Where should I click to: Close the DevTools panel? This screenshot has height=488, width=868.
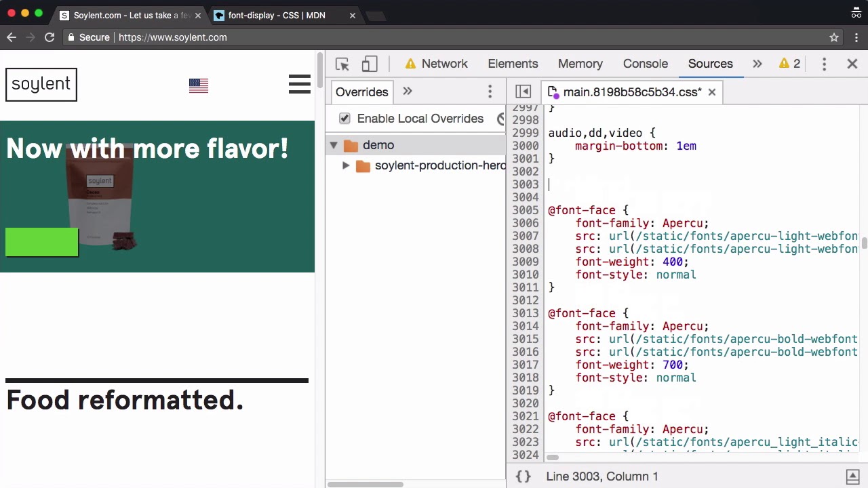pyautogui.click(x=852, y=64)
